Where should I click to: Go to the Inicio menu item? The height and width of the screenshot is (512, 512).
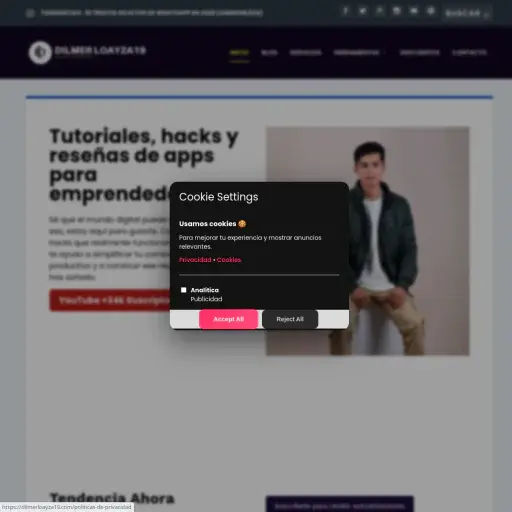click(239, 53)
